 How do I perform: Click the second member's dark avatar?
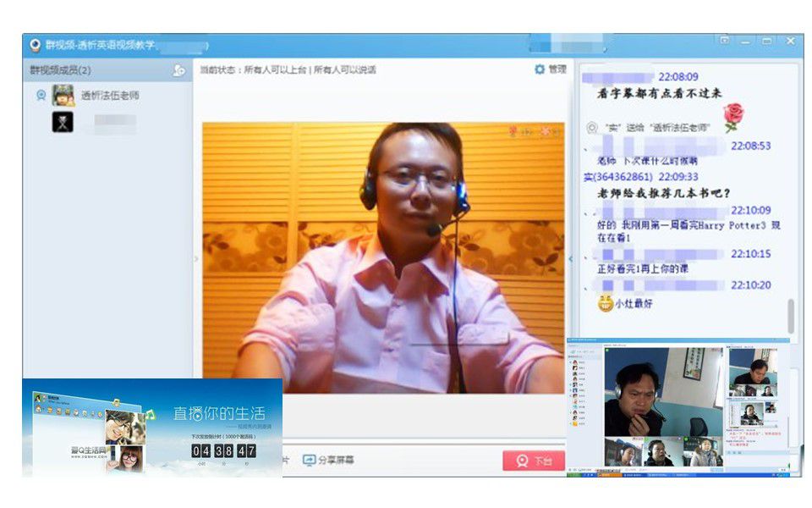63,123
